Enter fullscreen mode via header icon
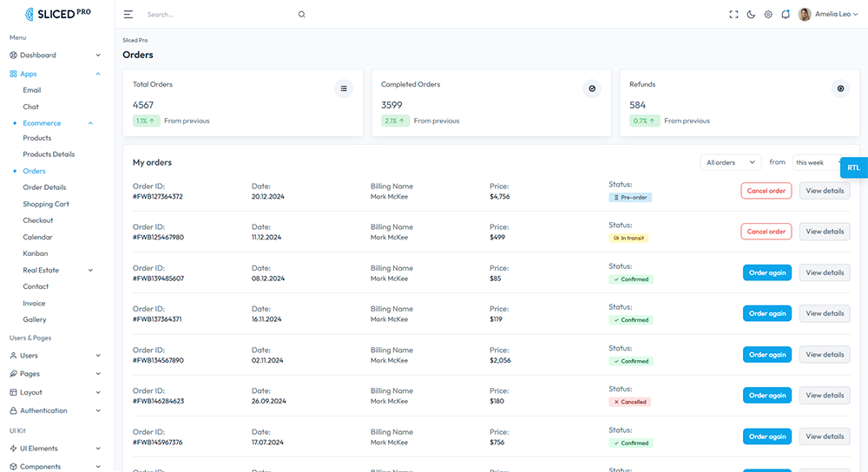 [x=733, y=15]
